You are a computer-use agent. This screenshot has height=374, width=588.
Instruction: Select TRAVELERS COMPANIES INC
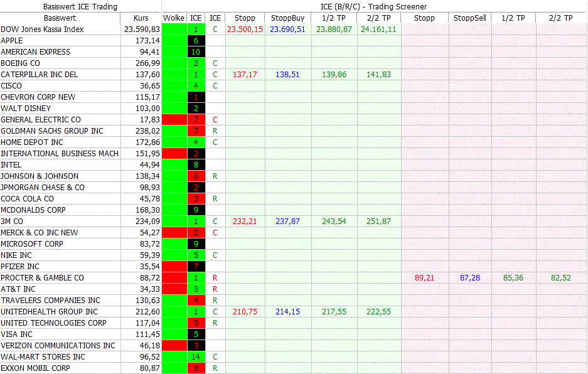pos(50,300)
